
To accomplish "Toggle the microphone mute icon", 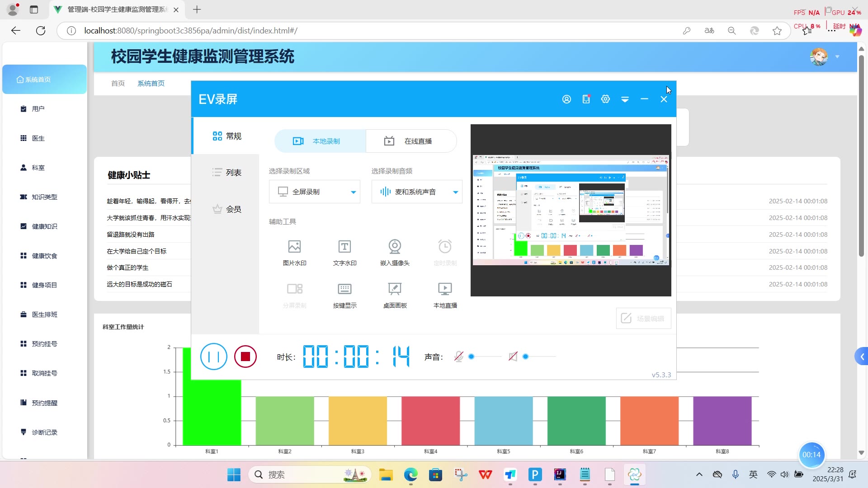I will pyautogui.click(x=458, y=357).
